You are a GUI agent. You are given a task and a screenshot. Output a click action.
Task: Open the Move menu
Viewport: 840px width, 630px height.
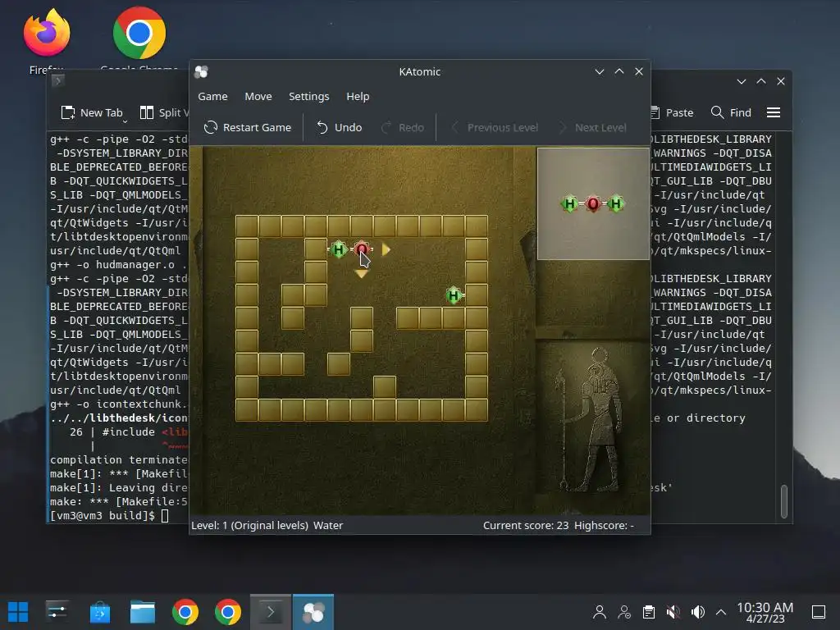point(258,97)
